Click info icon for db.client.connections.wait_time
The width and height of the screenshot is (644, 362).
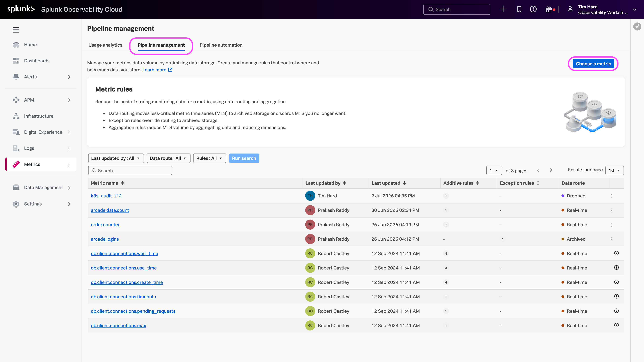pos(616,253)
